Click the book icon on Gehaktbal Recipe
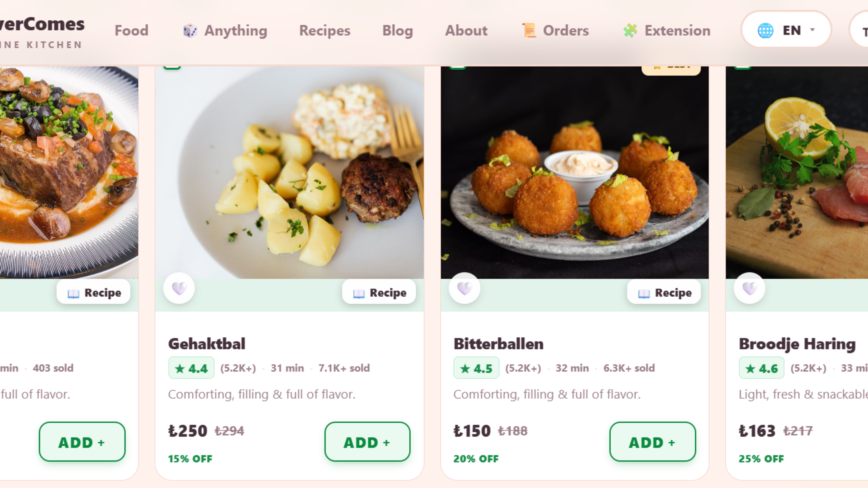The width and height of the screenshot is (868, 488). [359, 293]
